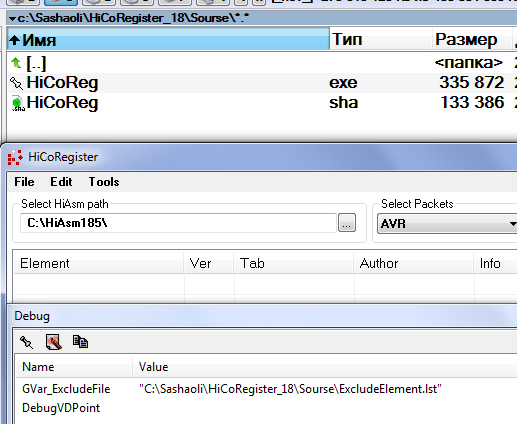Click the HiCoReg exe file icon

point(16,83)
